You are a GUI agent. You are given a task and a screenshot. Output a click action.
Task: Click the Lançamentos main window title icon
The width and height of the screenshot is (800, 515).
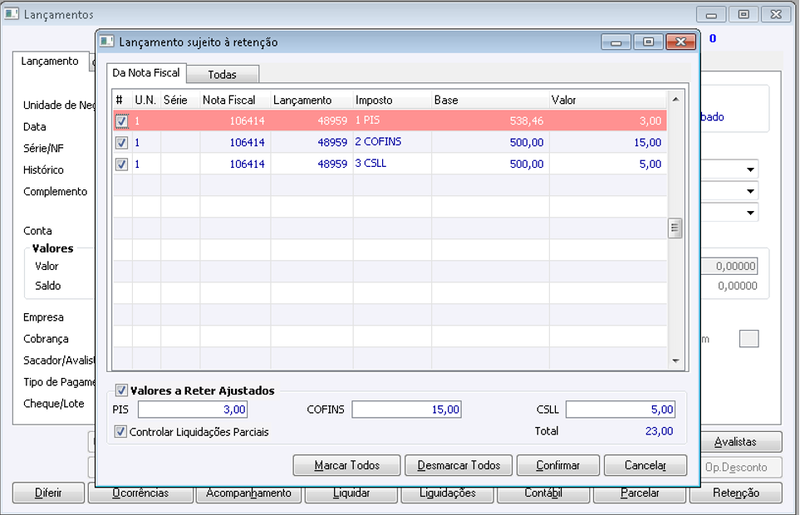(12, 14)
